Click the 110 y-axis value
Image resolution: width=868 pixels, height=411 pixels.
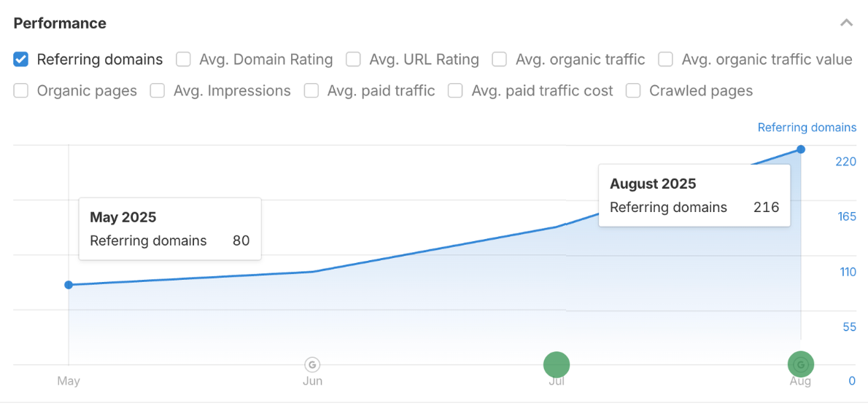pyautogui.click(x=847, y=272)
